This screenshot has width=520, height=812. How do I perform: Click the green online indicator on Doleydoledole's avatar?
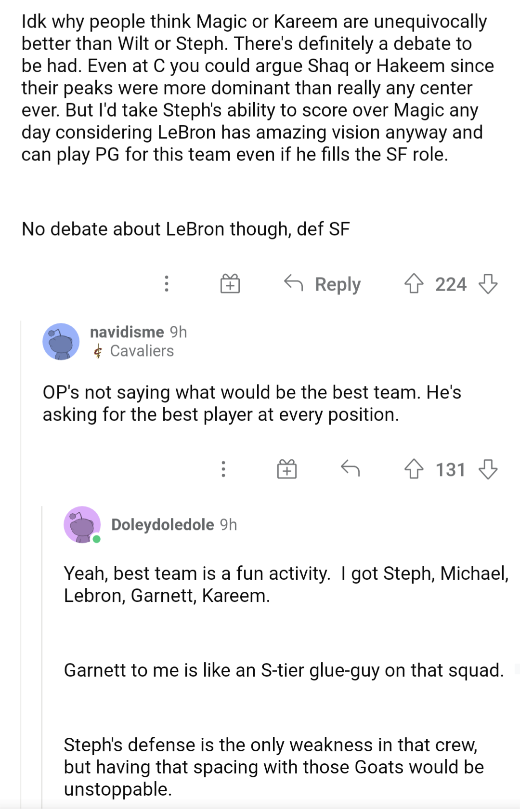click(96, 539)
